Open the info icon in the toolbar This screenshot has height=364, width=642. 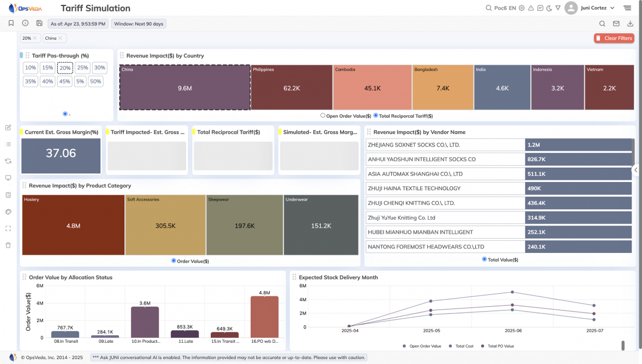pyautogui.click(x=25, y=23)
